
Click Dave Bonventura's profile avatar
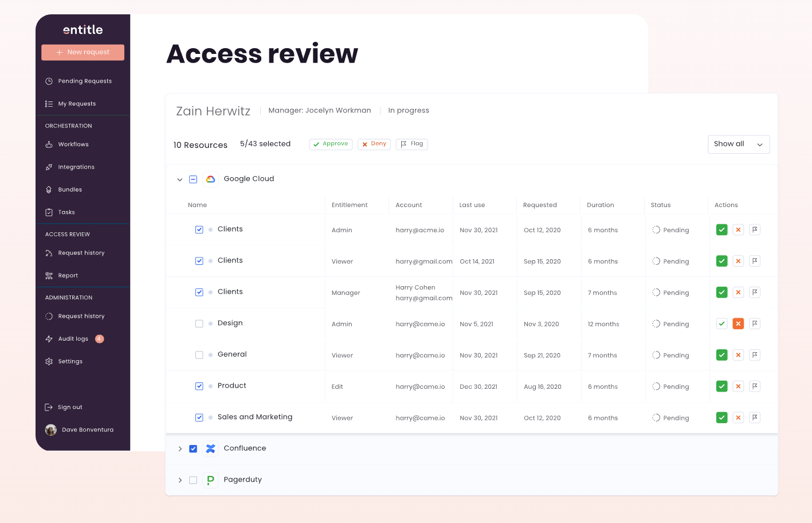[x=51, y=430]
